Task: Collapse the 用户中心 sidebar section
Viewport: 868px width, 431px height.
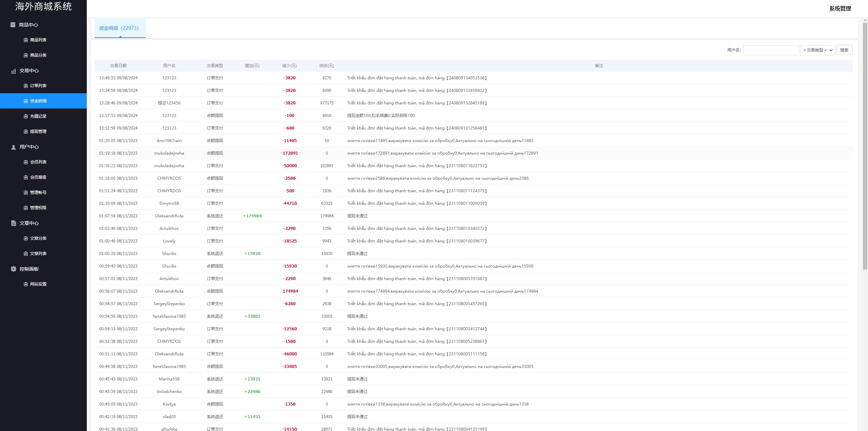Action: [x=29, y=147]
